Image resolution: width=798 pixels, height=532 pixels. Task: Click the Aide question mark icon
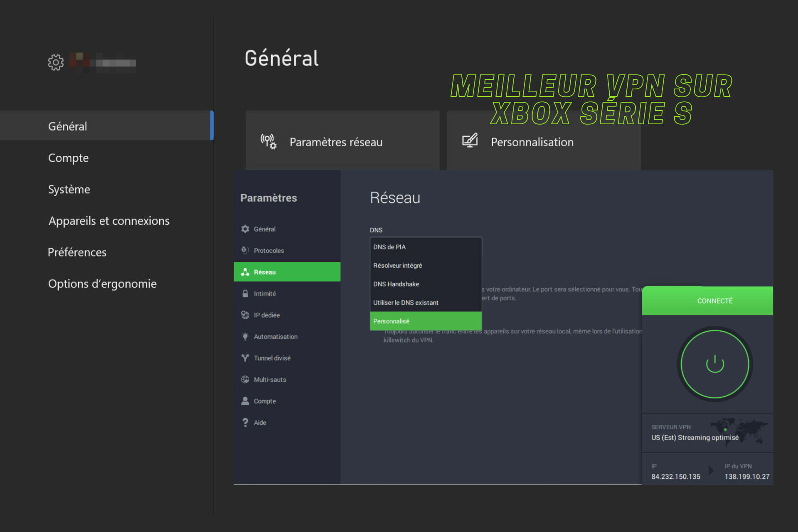coord(245,422)
